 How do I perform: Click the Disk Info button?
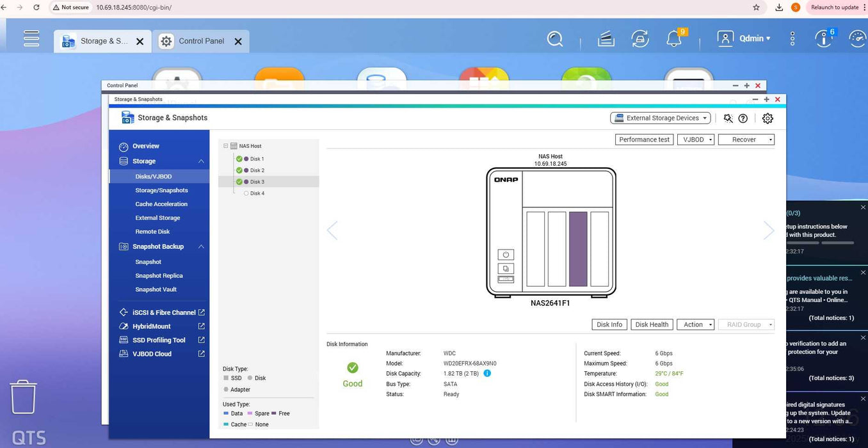coord(609,324)
